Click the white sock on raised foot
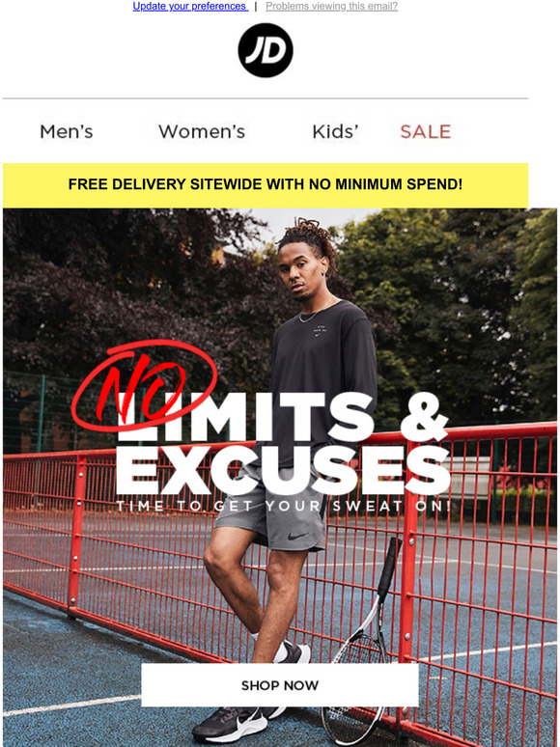The image size is (560, 747). click(x=280, y=651)
